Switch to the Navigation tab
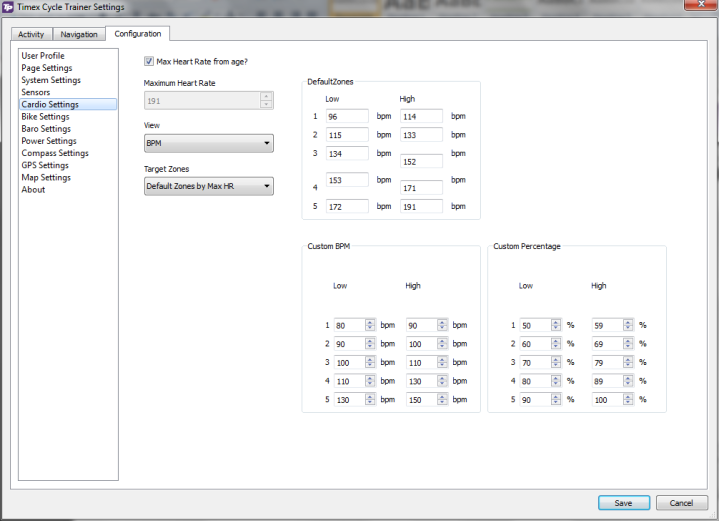The width and height of the screenshot is (719, 521). pos(79,34)
